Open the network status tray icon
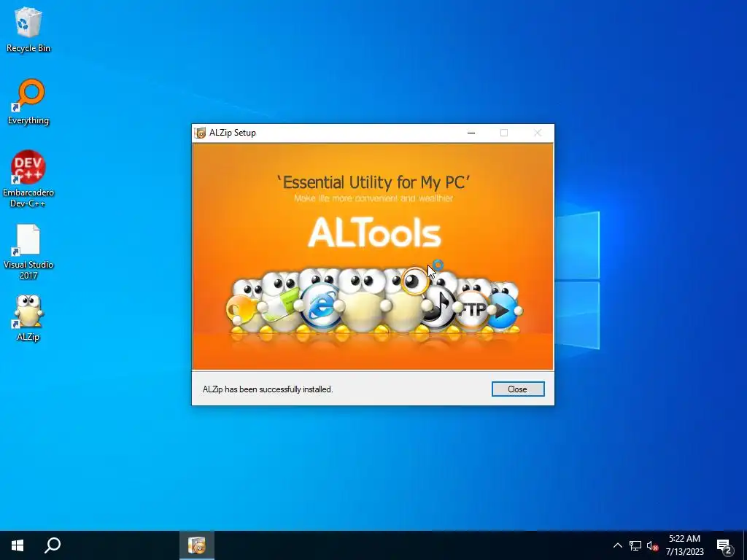 coord(635,545)
